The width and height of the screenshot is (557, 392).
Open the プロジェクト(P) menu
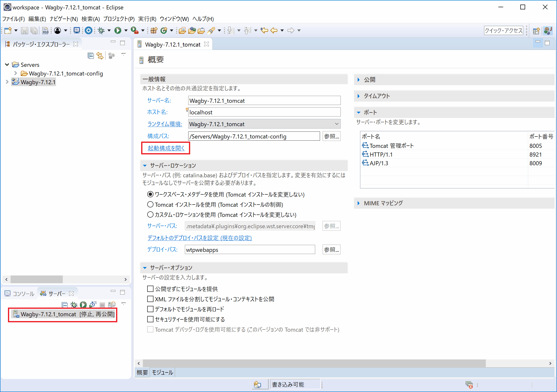click(119, 19)
